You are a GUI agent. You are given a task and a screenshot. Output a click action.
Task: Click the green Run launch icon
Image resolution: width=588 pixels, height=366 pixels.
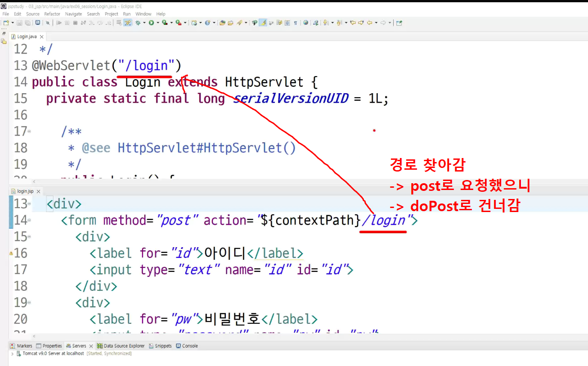[151, 23]
